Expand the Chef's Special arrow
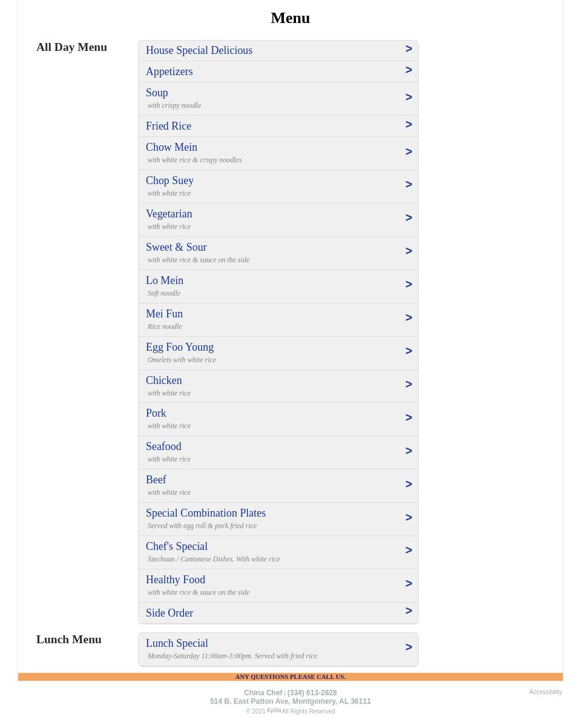The width and height of the screenshot is (581, 728). pos(409,551)
